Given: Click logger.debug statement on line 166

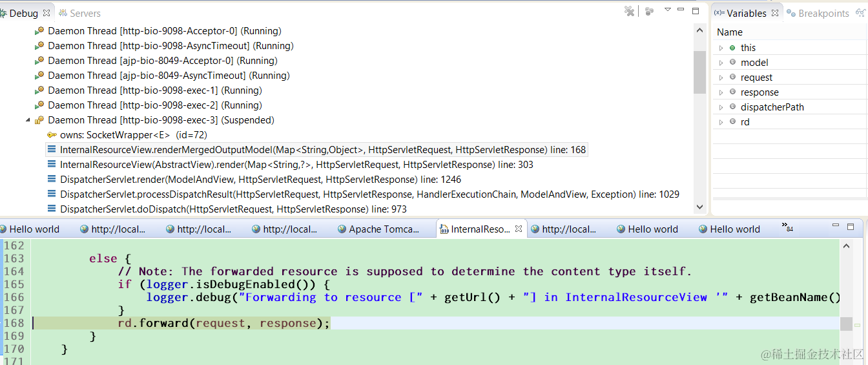Looking at the screenshot, I should click(493, 297).
